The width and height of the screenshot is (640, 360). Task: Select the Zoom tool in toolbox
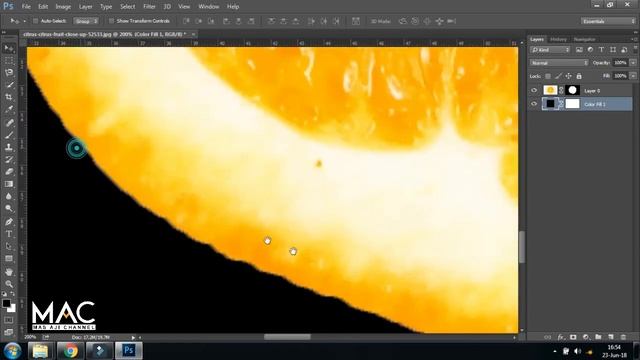click(x=9, y=284)
